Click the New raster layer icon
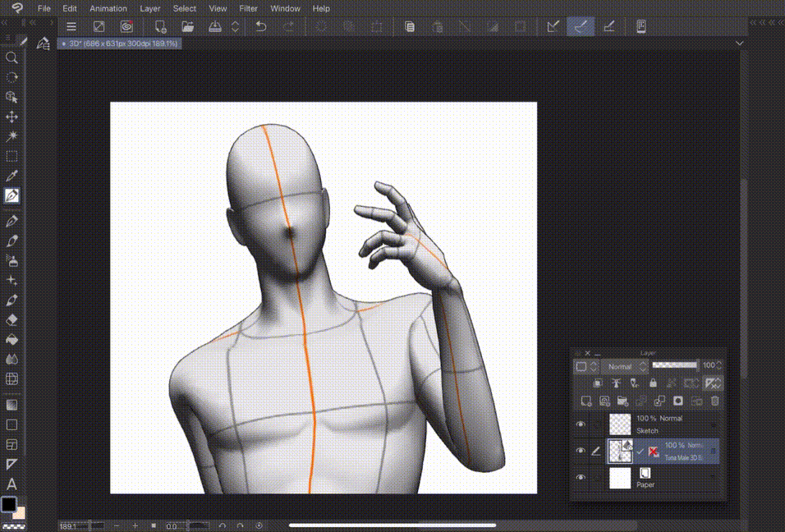 click(586, 401)
